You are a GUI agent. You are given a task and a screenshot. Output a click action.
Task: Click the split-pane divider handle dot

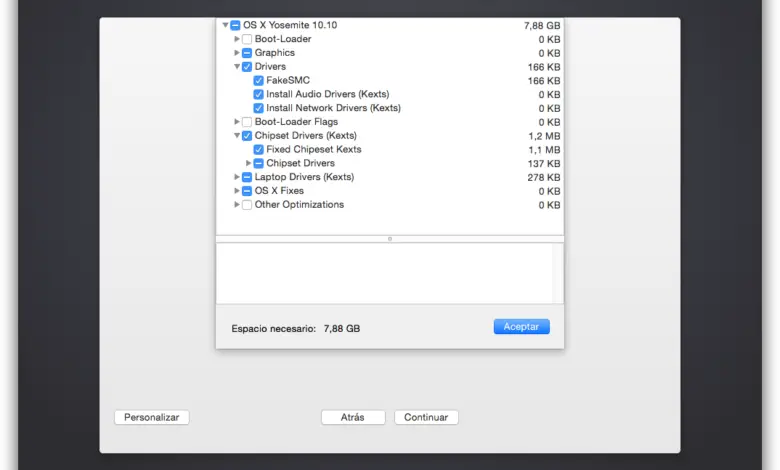click(x=390, y=239)
